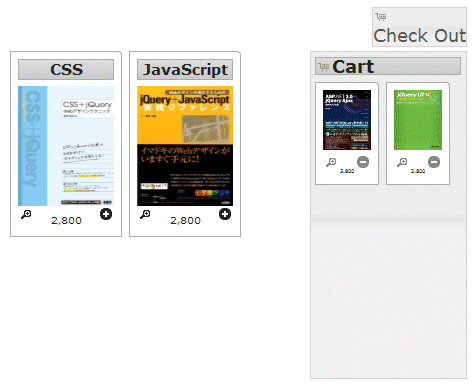This screenshot has height=386, width=476.
Task: Remove green jQuery UI book from cart
Action: [434, 162]
